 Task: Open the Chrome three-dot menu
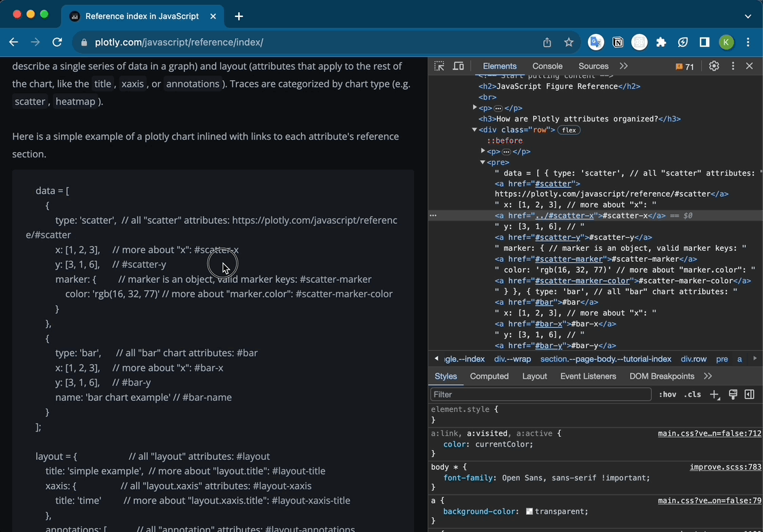pyautogui.click(x=748, y=42)
